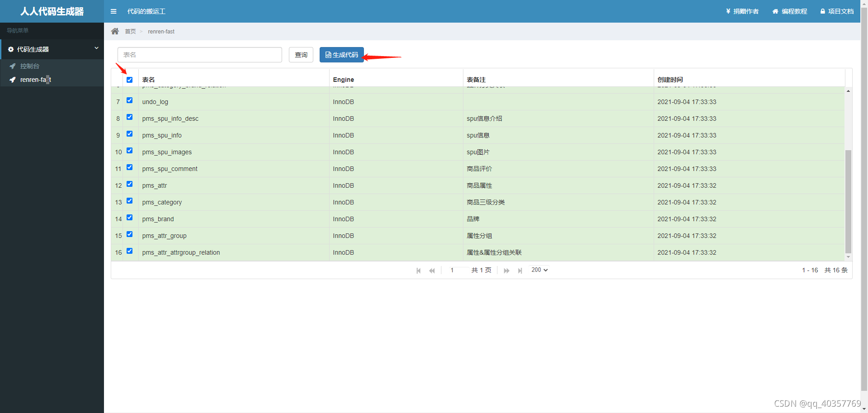
Task: Open 捐赠作者 in the top bar
Action: [742, 11]
